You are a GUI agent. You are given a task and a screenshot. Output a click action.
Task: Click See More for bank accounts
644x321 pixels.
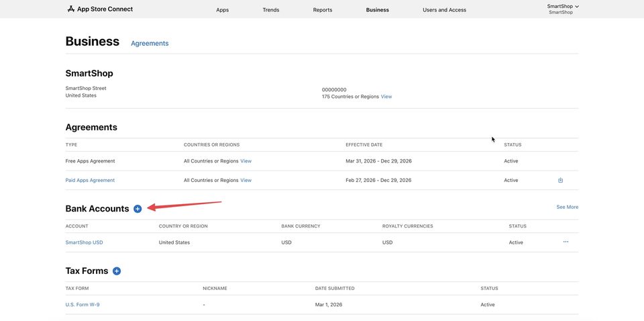(x=568, y=207)
